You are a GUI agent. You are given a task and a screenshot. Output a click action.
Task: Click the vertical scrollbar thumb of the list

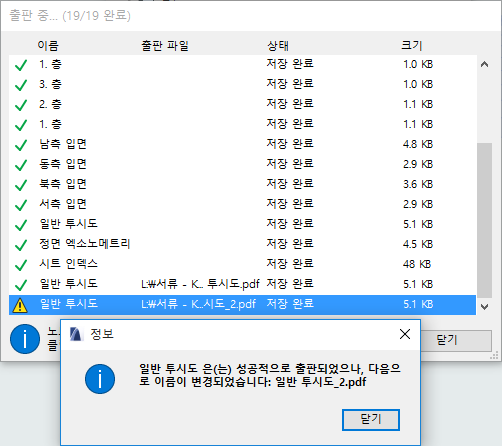[484, 220]
